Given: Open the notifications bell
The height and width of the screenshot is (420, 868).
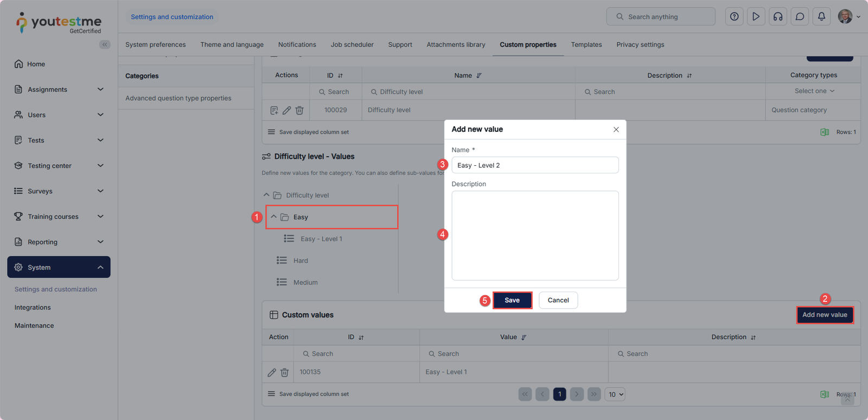Looking at the screenshot, I should point(821,17).
